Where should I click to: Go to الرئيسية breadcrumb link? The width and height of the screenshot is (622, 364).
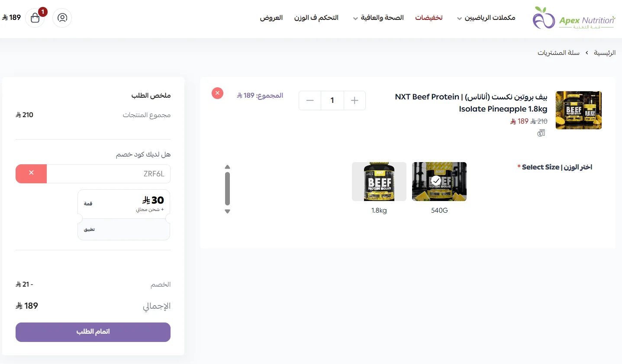(605, 53)
